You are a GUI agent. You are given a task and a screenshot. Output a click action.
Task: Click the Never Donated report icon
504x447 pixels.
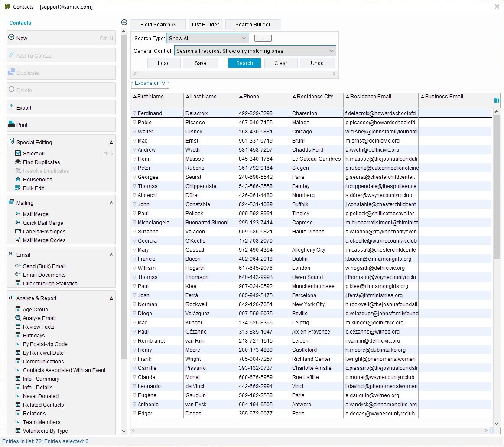pyautogui.click(x=18, y=396)
